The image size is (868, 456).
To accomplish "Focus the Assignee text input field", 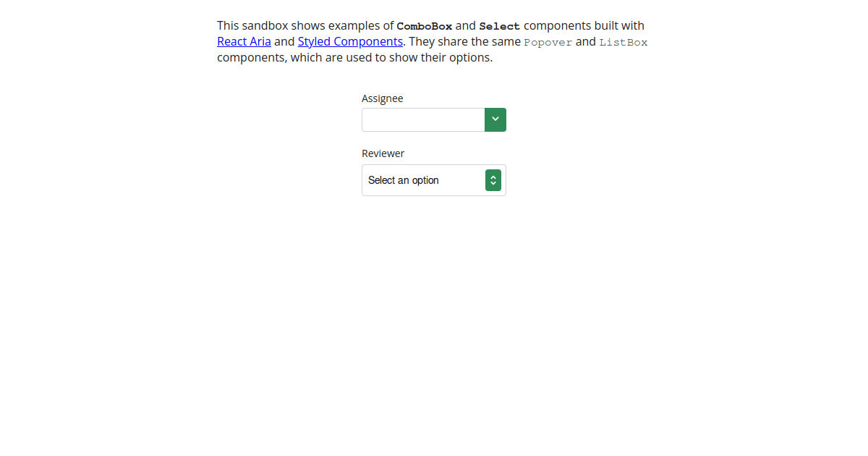I will pos(422,119).
